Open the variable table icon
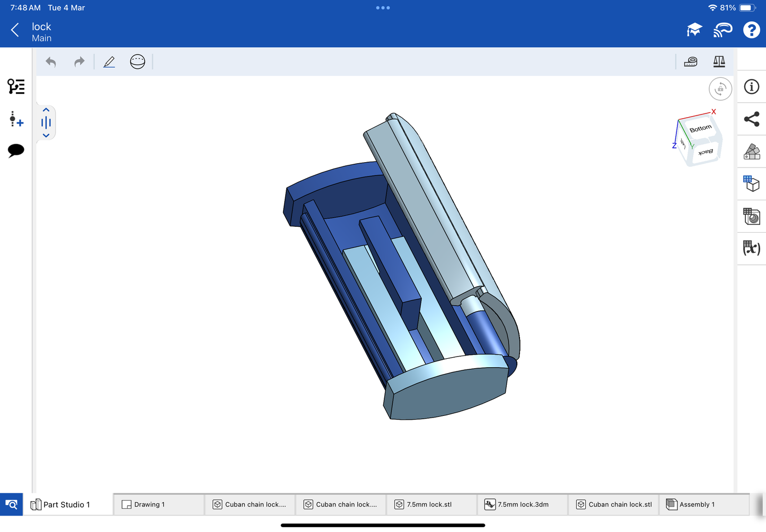 click(751, 248)
